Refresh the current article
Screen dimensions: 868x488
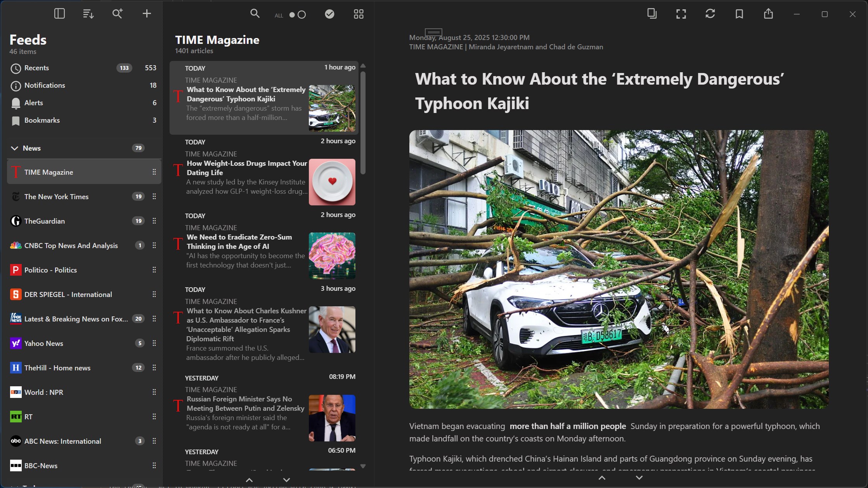(710, 14)
